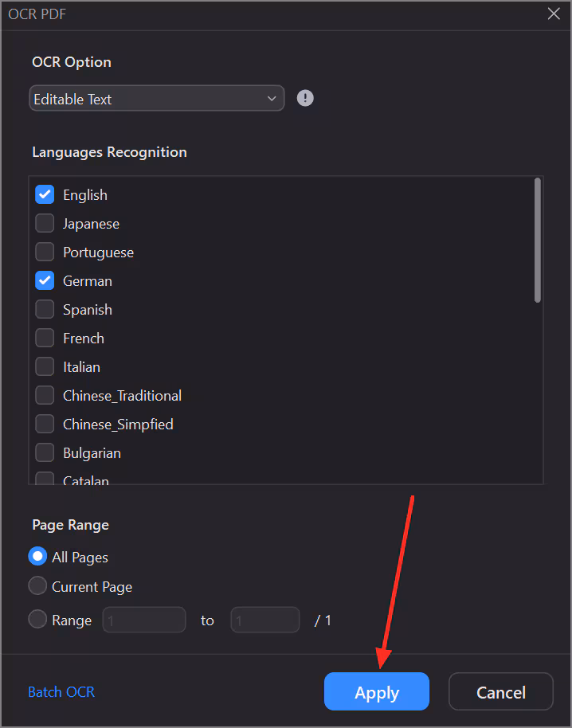Check the Portuguese checkbox
This screenshot has height=728, width=572.
(x=45, y=252)
